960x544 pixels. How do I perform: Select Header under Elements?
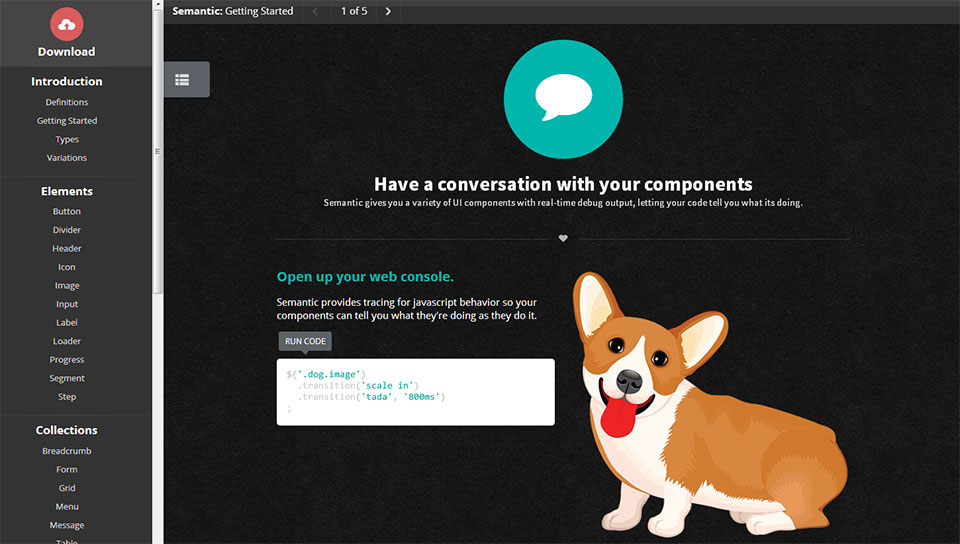click(67, 248)
